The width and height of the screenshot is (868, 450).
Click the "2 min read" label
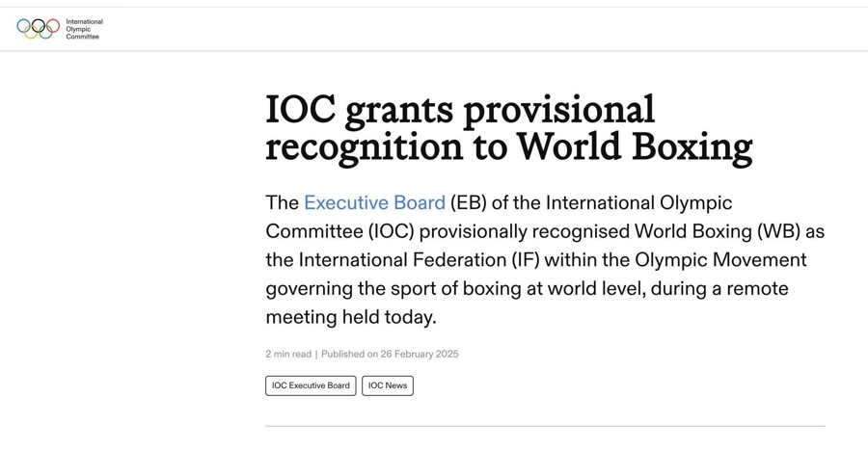pyautogui.click(x=288, y=355)
